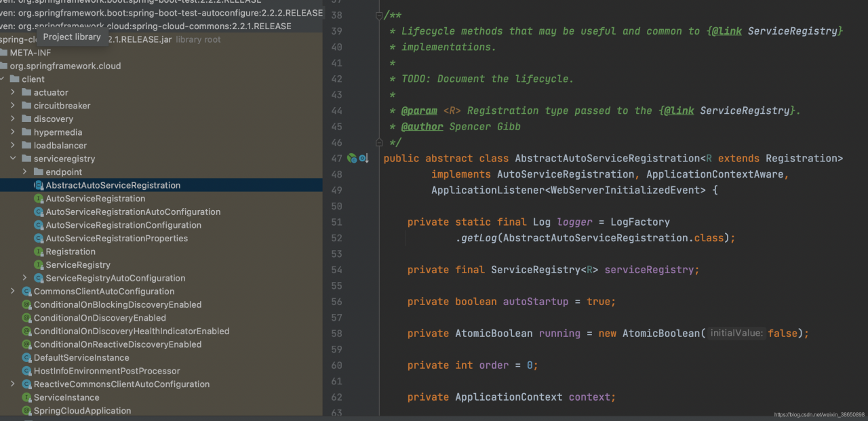Click the ConditionalOnDiscoveryEnabled annotation icon
Screen dimensions: 868x421
(27, 318)
